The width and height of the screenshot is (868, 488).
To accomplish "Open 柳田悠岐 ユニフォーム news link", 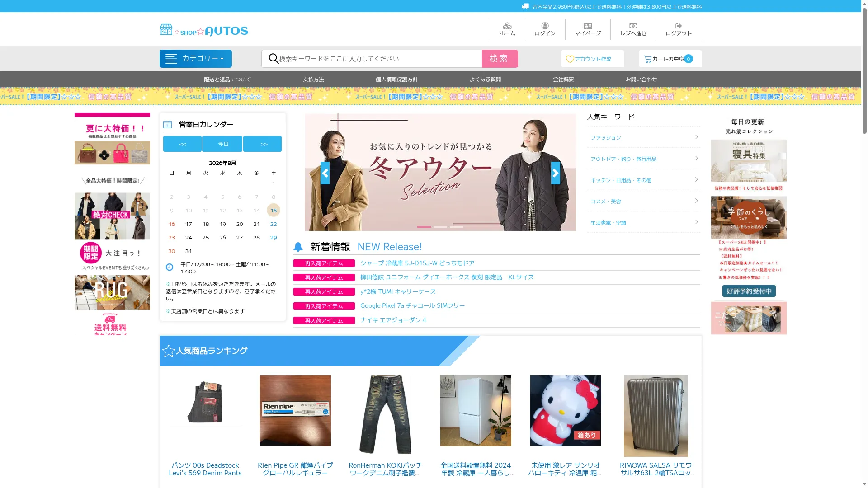I will [447, 277].
